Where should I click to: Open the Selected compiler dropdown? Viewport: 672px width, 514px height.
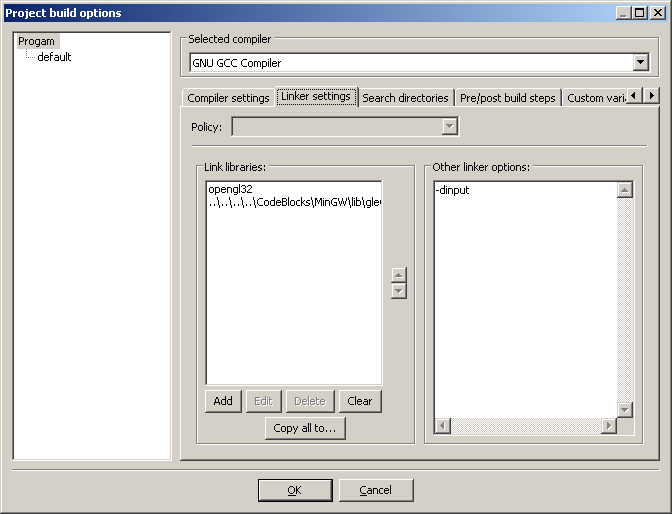pyautogui.click(x=640, y=62)
